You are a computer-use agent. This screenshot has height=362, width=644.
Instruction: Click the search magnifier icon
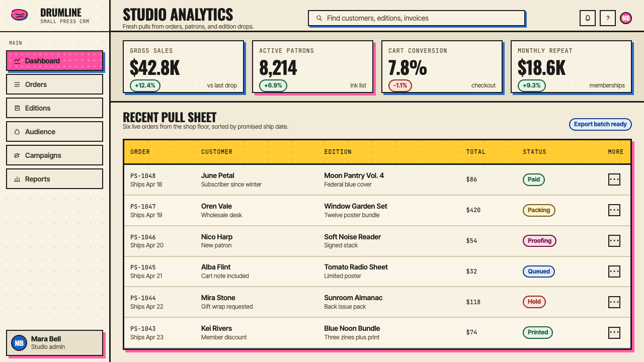(319, 18)
